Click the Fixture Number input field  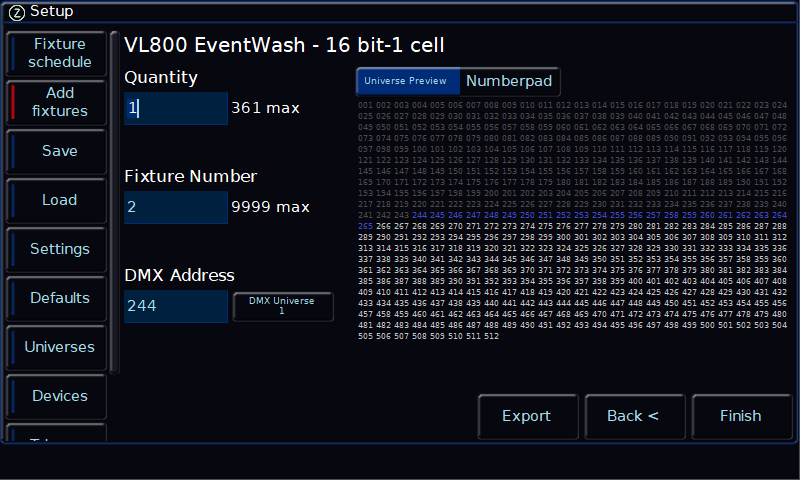pyautogui.click(x=176, y=207)
